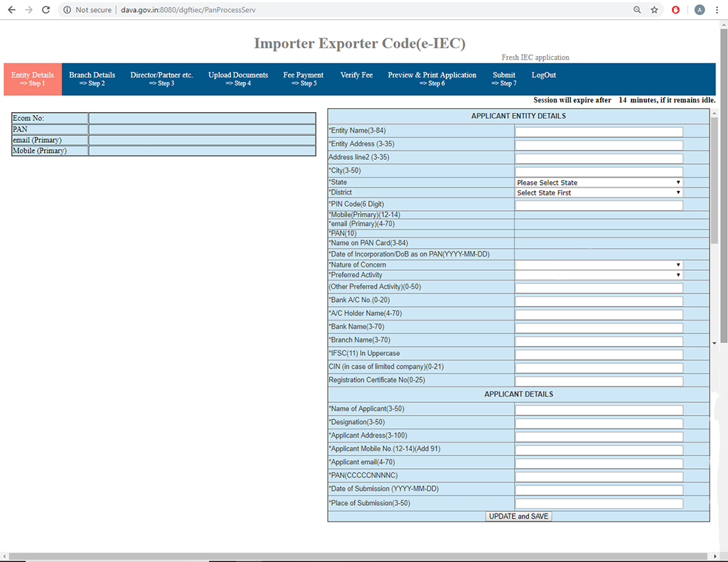Reload the page with the refresh icon
Image resolution: width=728 pixels, height=562 pixels.
45,10
